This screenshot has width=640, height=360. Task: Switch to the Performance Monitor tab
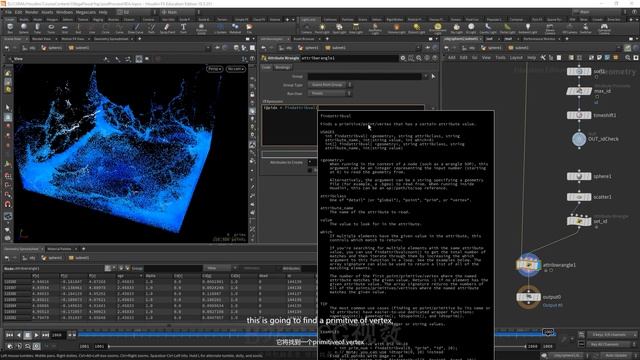pyautogui.click(x=539, y=39)
